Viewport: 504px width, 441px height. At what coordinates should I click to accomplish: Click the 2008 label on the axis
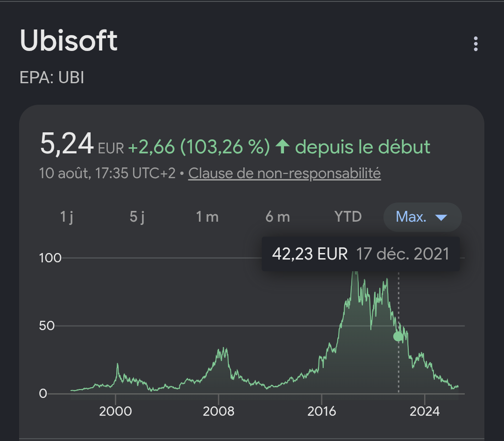219,411
